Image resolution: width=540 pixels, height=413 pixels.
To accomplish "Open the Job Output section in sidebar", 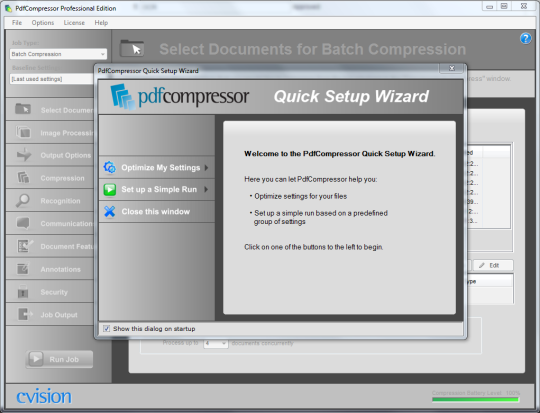I will click(x=50, y=315).
